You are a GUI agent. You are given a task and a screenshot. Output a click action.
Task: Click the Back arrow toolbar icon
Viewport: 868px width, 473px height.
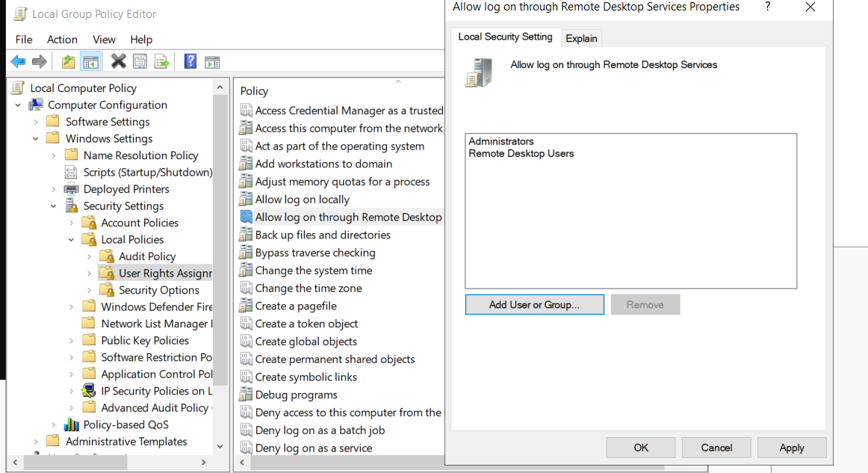click(x=18, y=61)
